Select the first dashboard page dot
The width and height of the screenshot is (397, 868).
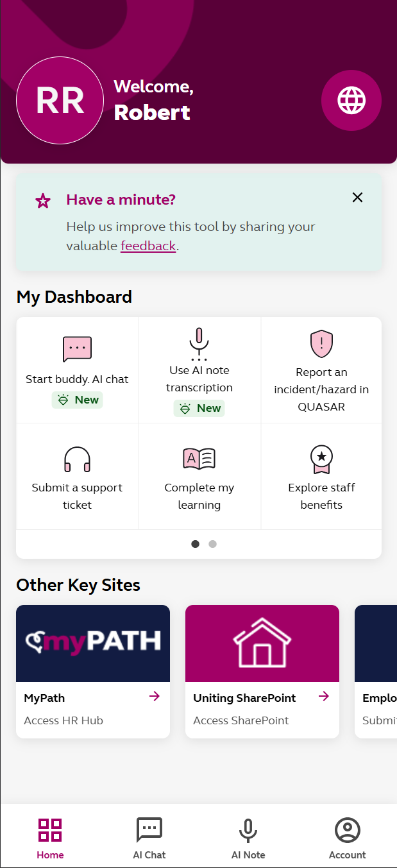point(195,544)
